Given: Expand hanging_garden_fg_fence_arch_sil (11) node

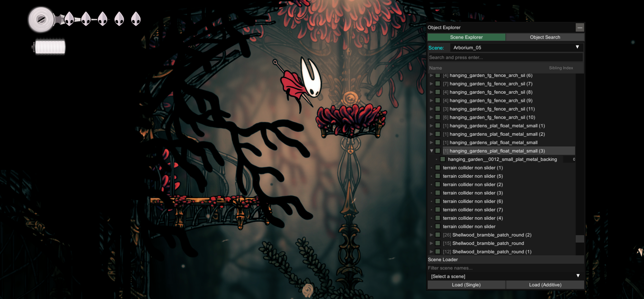Looking at the screenshot, I should (431, 109).
